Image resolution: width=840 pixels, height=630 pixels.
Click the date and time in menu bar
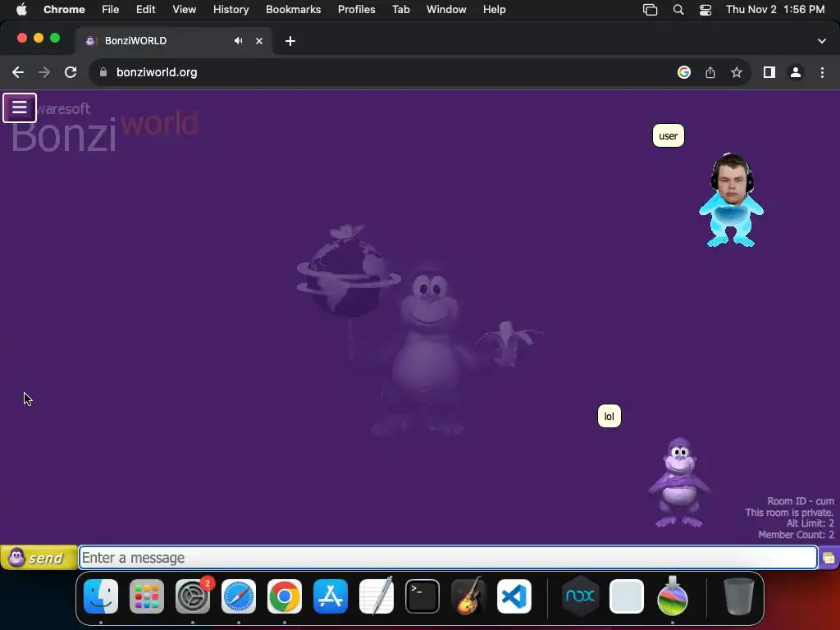click(x=775, y=9)
